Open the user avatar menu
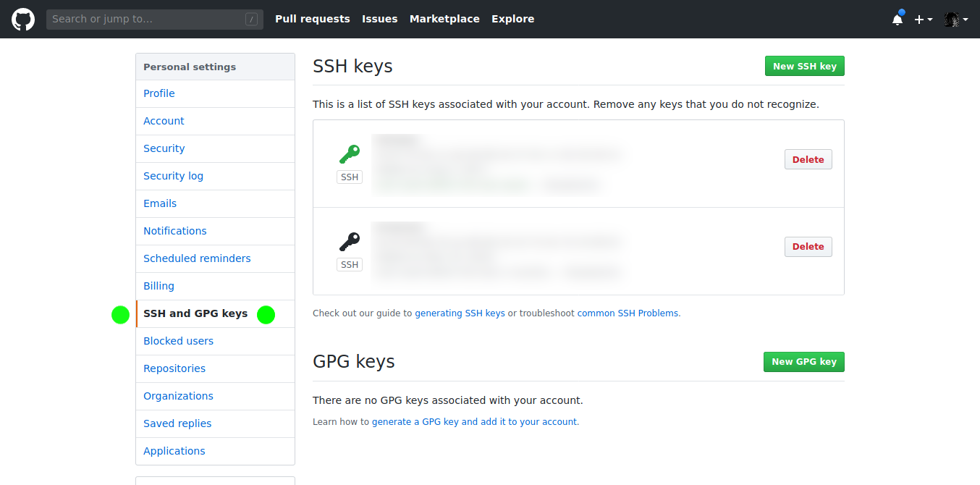 click(x=955, y=20)
